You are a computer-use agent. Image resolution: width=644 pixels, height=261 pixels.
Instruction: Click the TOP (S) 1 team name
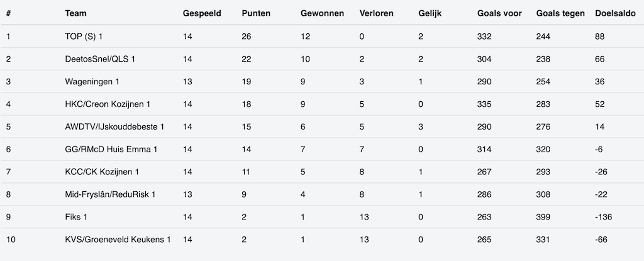pos(84,36)
